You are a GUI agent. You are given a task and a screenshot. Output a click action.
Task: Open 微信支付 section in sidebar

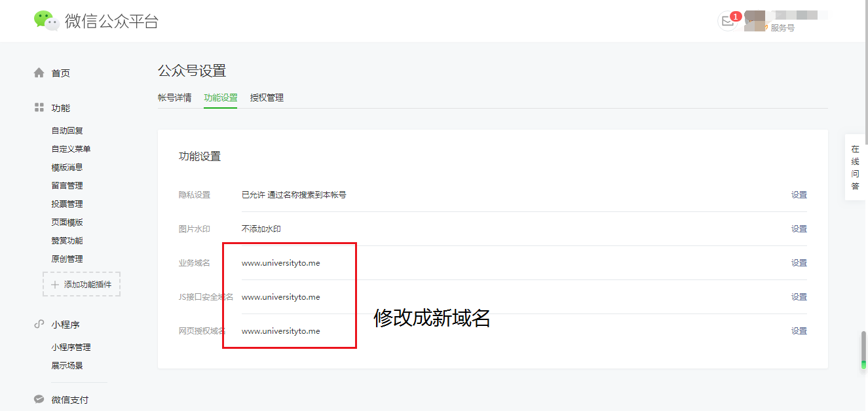[70, 400]
